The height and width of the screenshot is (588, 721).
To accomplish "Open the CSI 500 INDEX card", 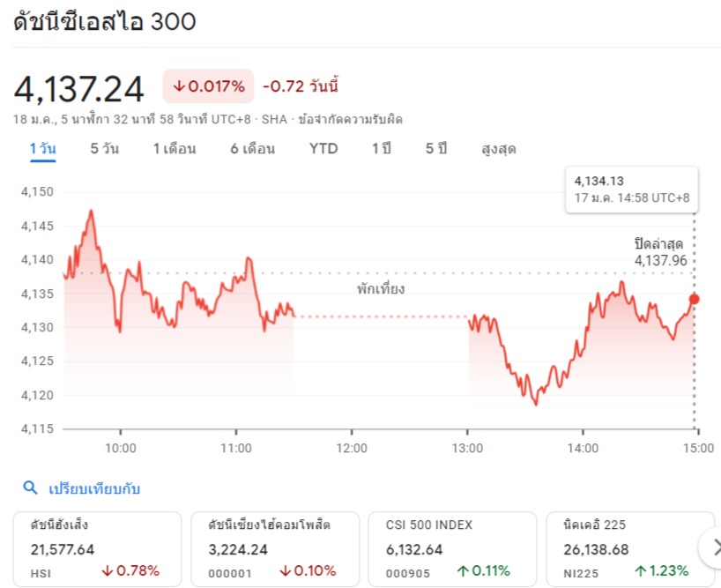I will 452,549.
